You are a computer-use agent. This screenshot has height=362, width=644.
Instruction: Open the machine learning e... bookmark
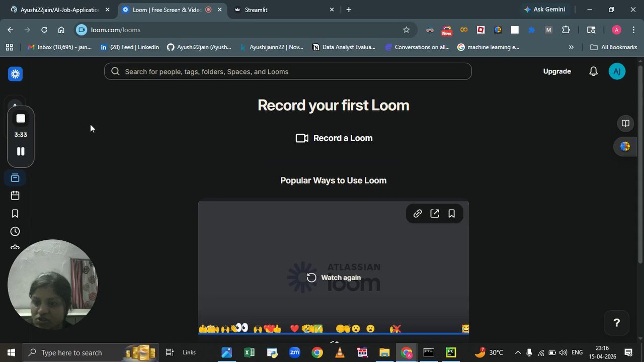489,47
